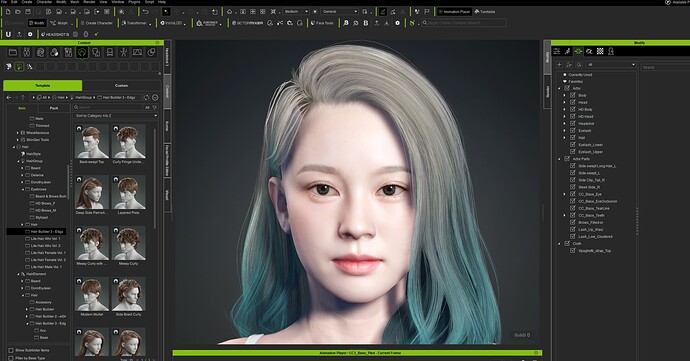
Task: Toggle the Side-swept Long Hair_L checkbox
Action: coord(573,166)
